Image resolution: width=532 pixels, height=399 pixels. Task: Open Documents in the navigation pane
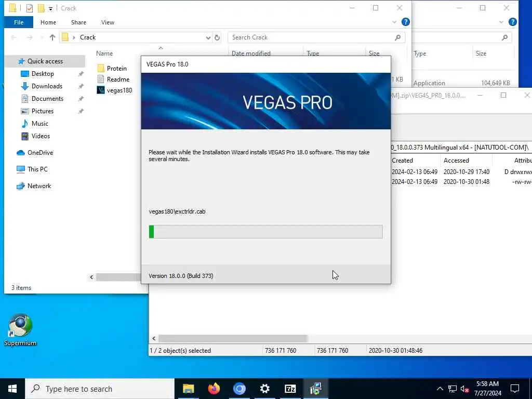(x=47, y=99)
